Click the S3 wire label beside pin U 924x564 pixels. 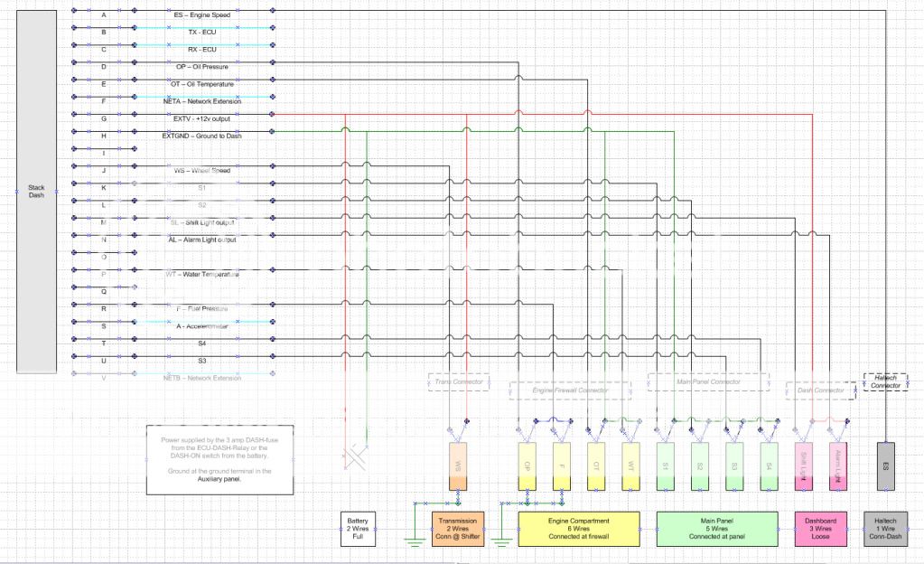tap(202, 361)
